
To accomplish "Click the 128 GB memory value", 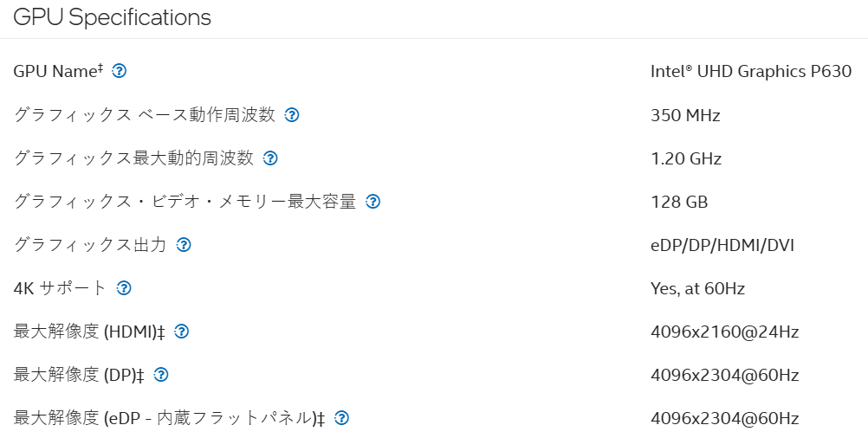I will click(679, 202).
